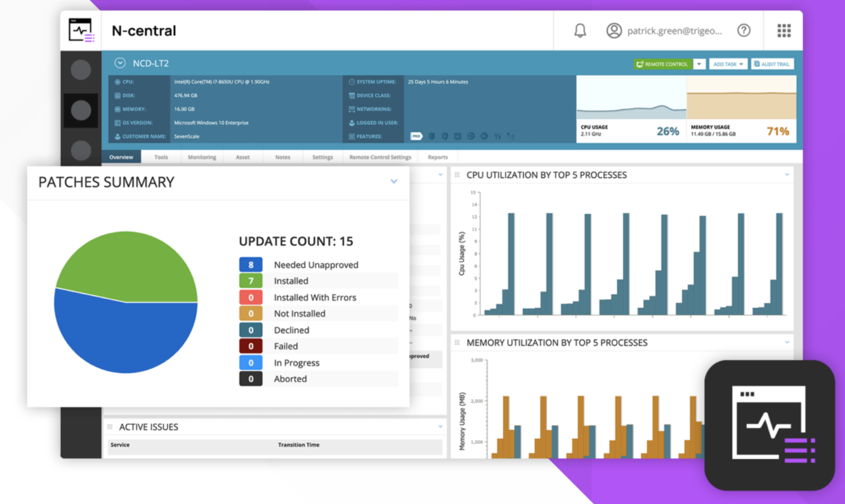Click the '26%' CPU usage value

tap(668, 131)
